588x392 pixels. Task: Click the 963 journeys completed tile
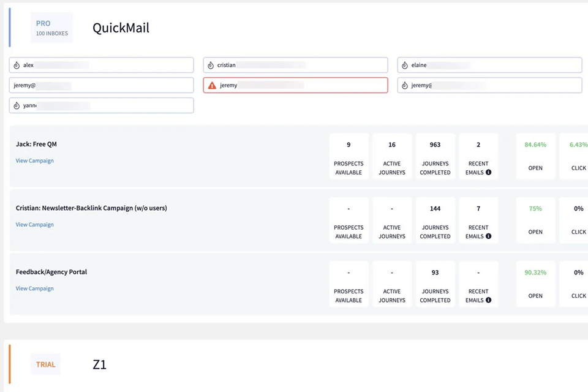435,156
